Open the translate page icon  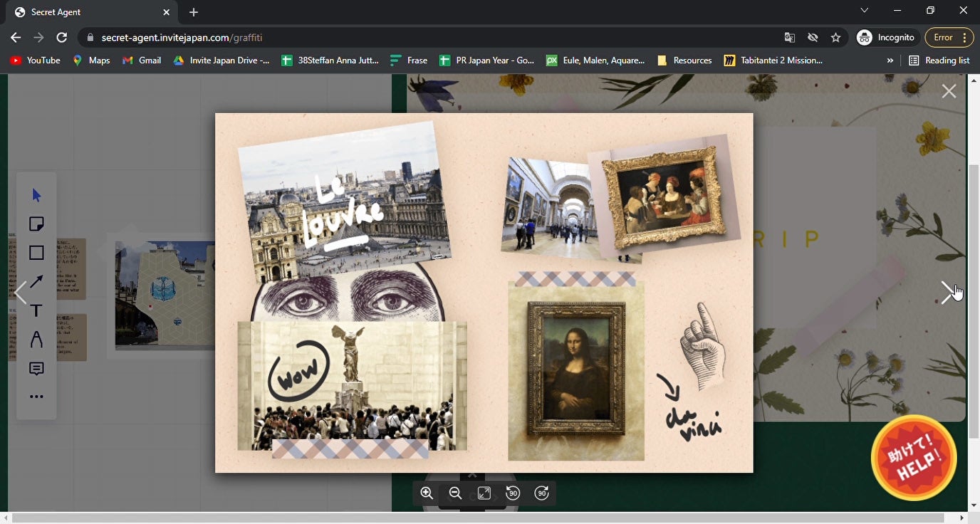point(789,38)
